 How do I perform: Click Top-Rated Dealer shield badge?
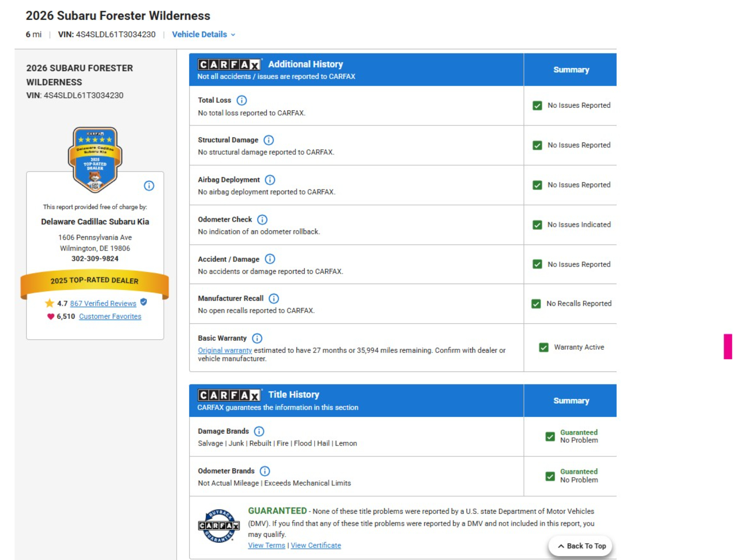95,159
